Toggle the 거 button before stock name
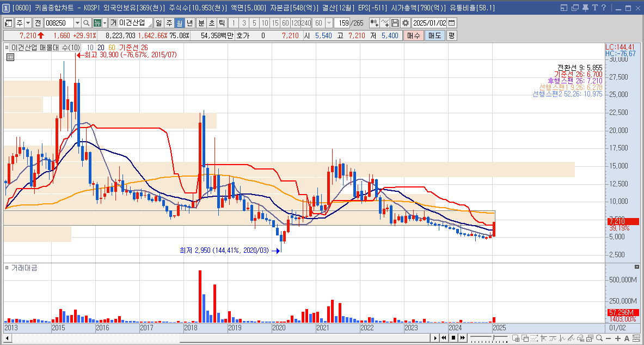This screenshot has height=345, width=644. 113,23
